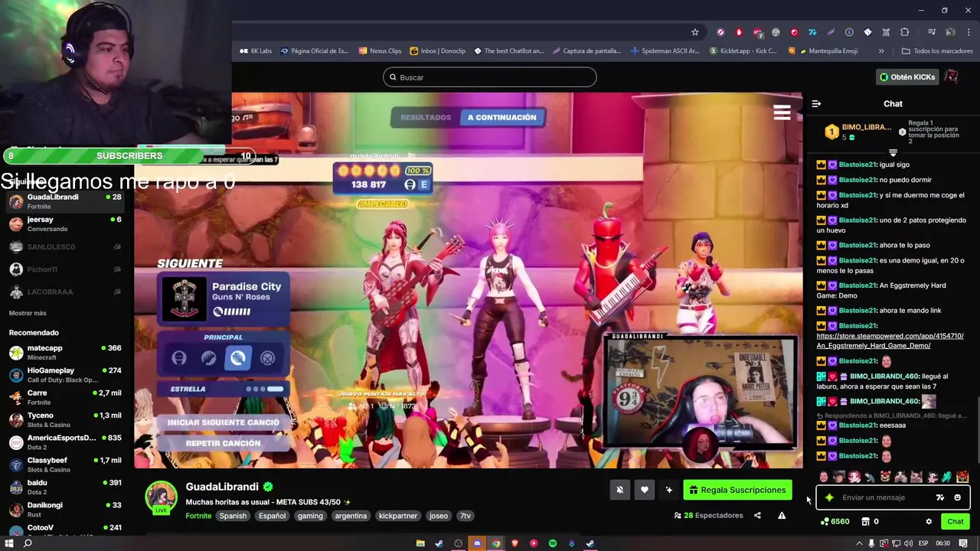Click the green sparkle icon in chat input

829,497
